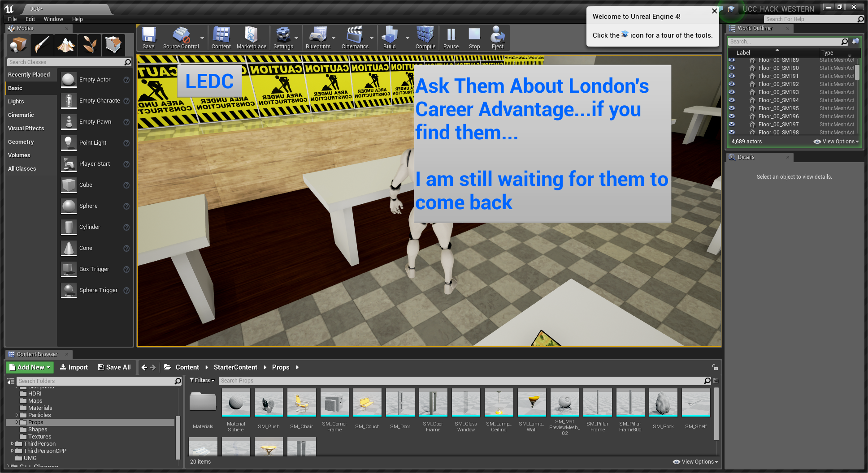The height and width of the screenshot is (473, 868).
Task: Expand the ThirdPerson folder tree arrow
Action: [x=13, y=444]
